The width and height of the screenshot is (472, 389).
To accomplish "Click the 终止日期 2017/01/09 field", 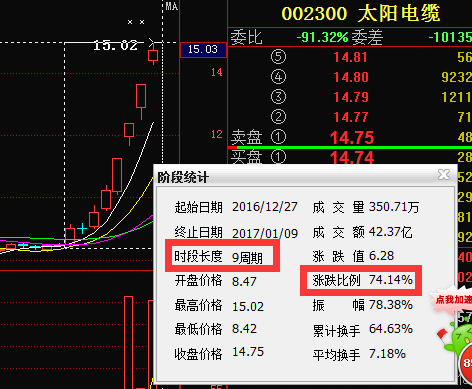I will point(236,233).
